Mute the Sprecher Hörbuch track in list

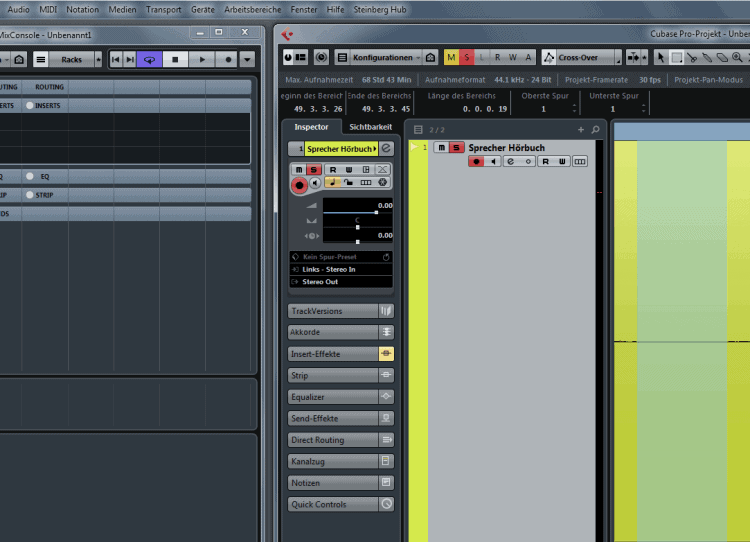(x=441, y=148)
